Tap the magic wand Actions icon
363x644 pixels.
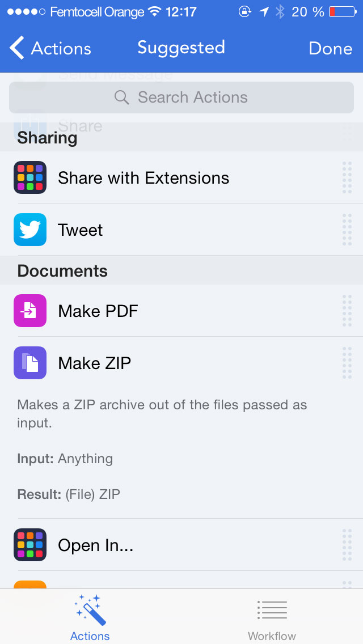point(90,609)
